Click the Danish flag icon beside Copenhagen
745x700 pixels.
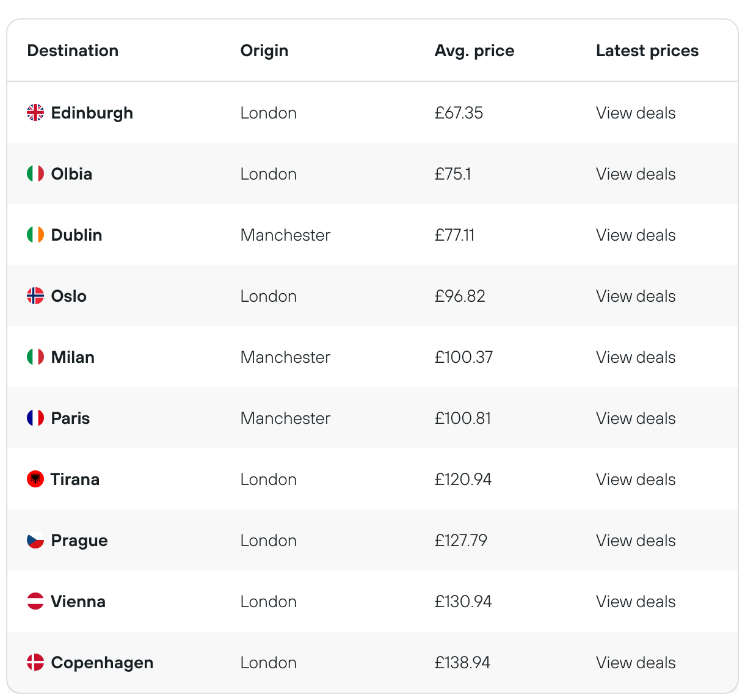(35, 662)
